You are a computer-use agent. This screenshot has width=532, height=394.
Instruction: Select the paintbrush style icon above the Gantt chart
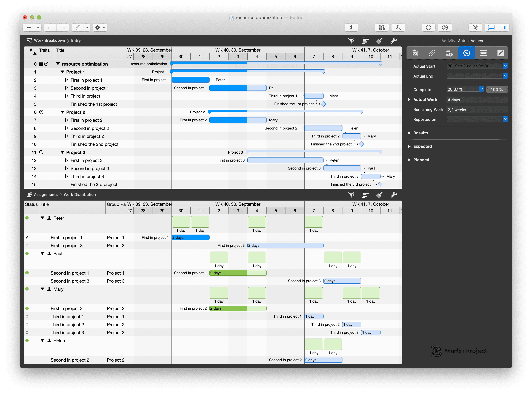379,41
